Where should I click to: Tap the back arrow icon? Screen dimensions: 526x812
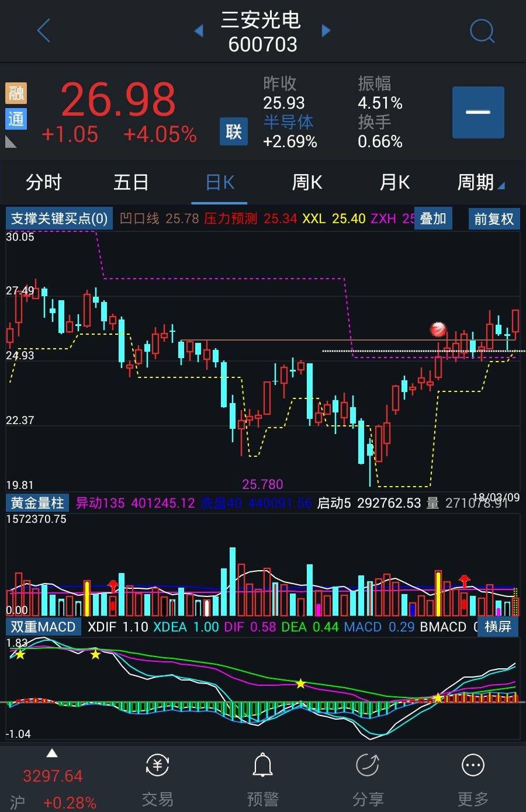point(44,30)
